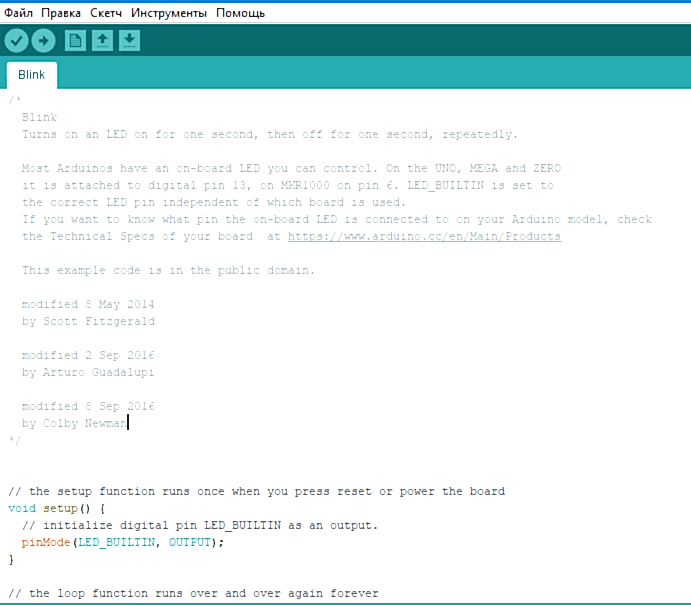Click the 'If you want to know what pin' line
This screenshot has height=605, width=691.
tap(337, 219)
